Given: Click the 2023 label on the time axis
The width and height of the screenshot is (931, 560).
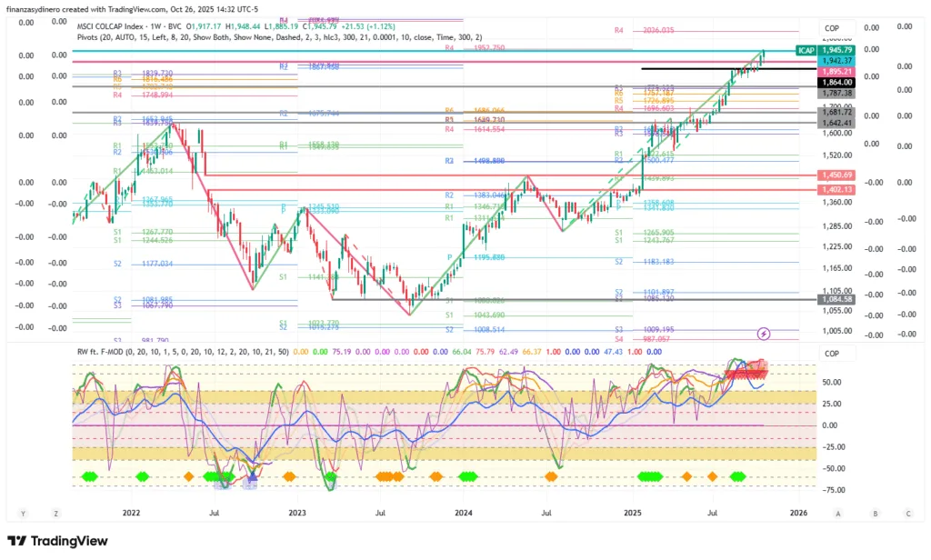Looking at the screenshot, I should coord(297,513).
